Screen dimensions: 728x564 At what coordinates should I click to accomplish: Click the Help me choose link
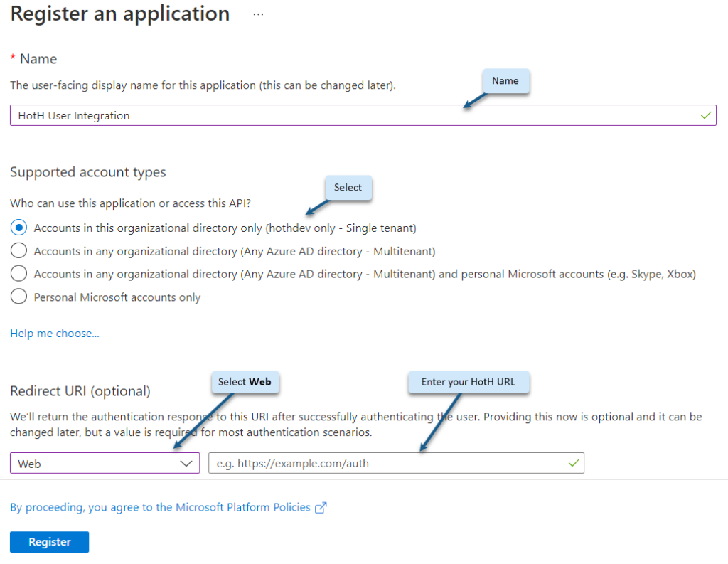[x=54, y=333]
